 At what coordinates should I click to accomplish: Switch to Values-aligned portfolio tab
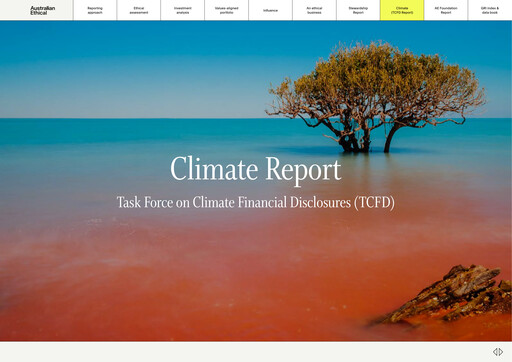point(227,10)
